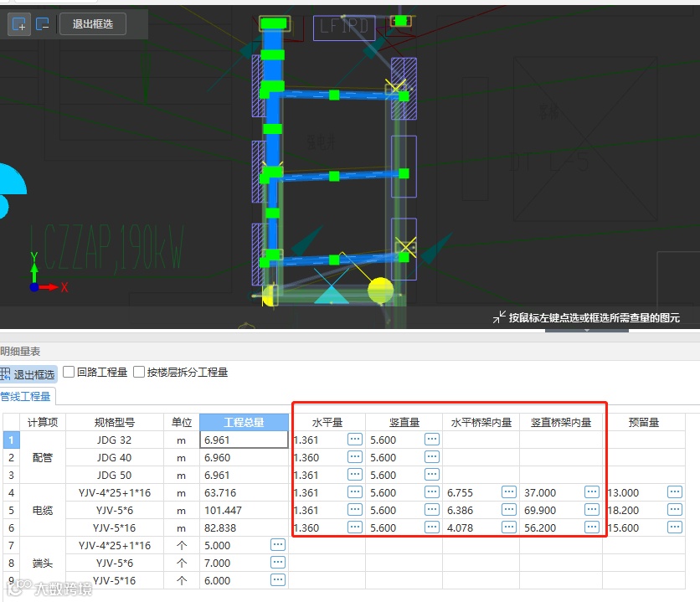Click the 规格型号 column header
Viewport: 700px width, 602px height.
click(x=114, y=422)
